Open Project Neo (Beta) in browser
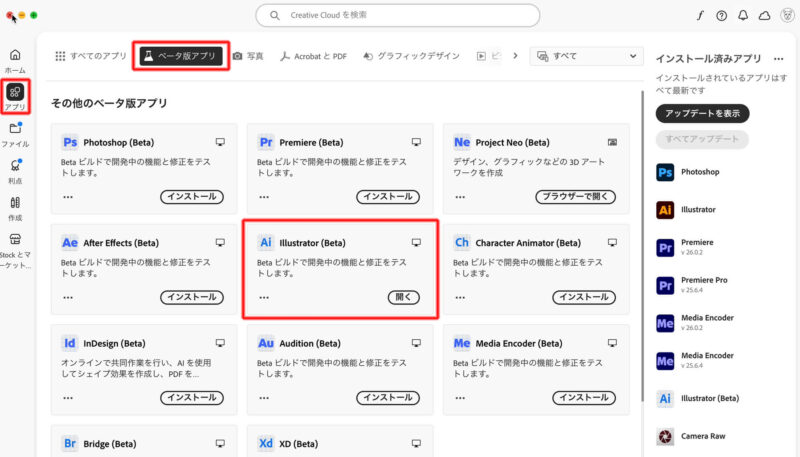800x457 pixels. pos(576,197)
